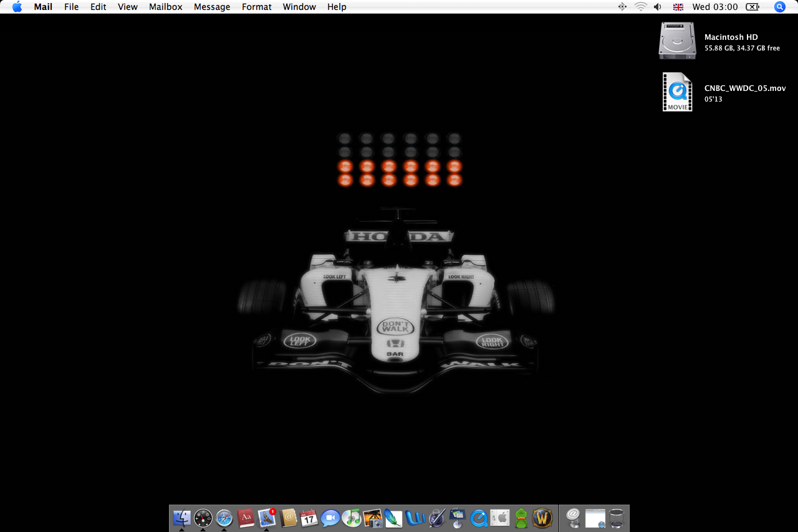798x532 pixels.
Task: Click the @ spring location icon in Dock
Action: coord(574,518)
